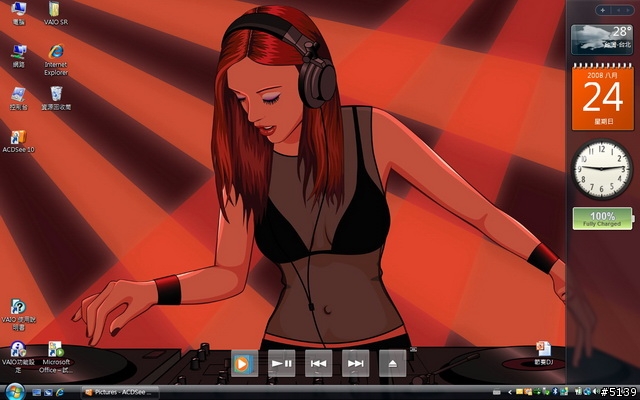The image size is (640, 400).
Task: Open the VAIO user guide help icon
Action: pyautogui.click(x=18, y=314)
